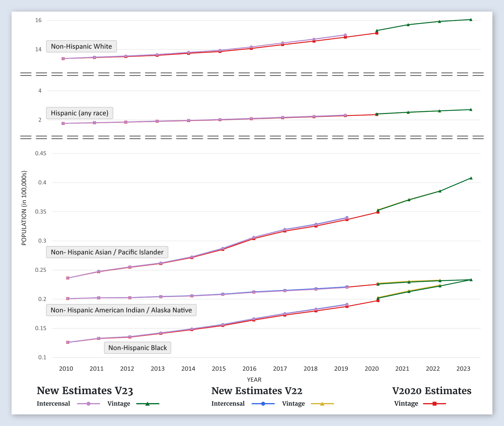Click the 2023 triangle on Asian / Pacific Islander line

pos(471,178)
